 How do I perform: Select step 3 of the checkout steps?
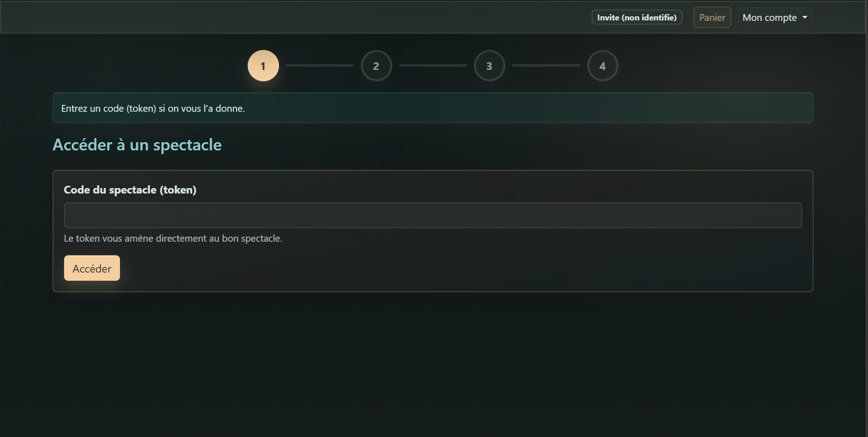489,65
